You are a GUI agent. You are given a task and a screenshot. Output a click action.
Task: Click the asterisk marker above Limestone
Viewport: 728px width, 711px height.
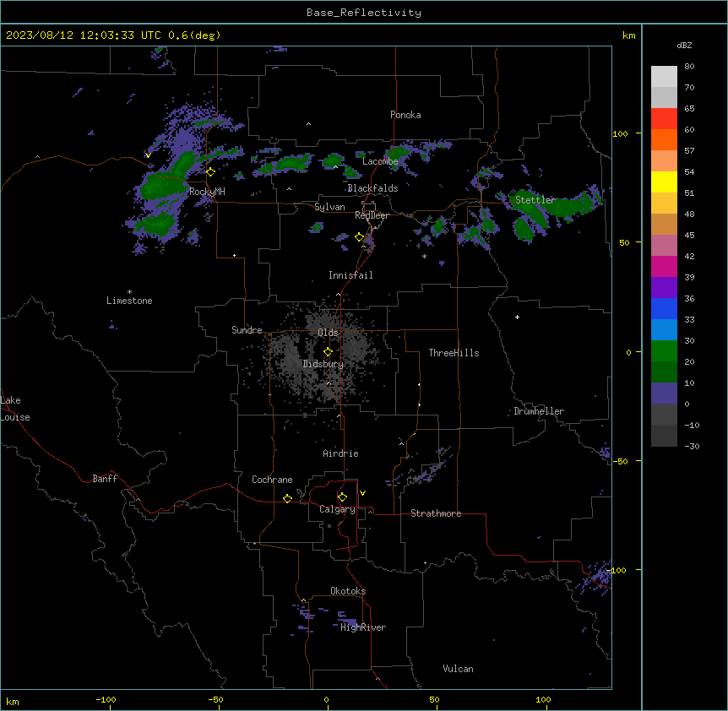[129, 292]
